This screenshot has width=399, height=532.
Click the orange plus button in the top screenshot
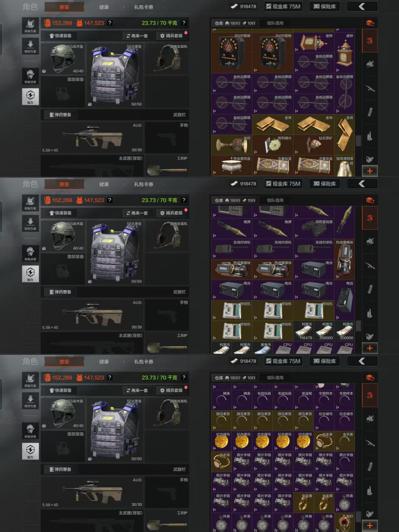click(x=370, y=171)
